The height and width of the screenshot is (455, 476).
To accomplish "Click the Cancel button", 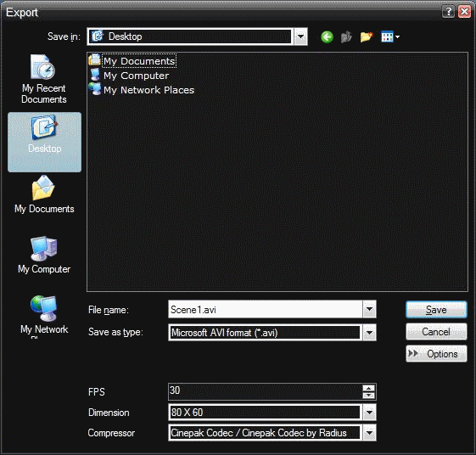I will tap(436, 331).
